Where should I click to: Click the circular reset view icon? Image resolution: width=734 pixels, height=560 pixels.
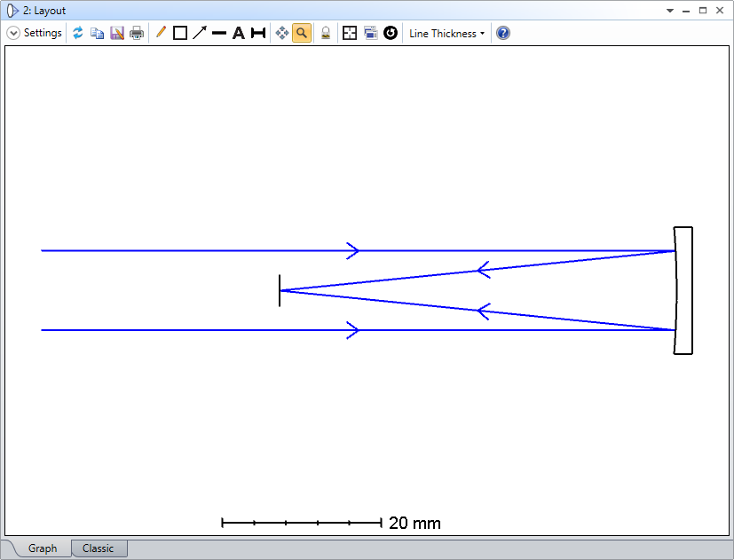pos(391,33)
